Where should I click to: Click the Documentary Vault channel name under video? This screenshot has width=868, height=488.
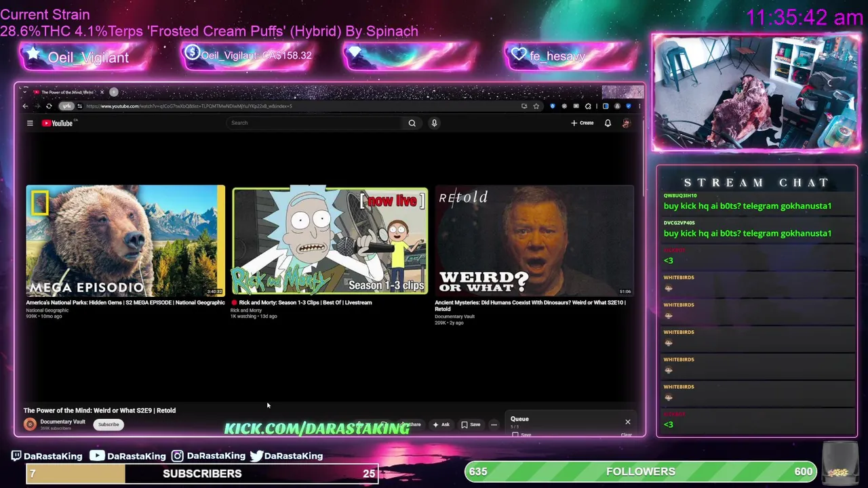click(x=62, y=422)
